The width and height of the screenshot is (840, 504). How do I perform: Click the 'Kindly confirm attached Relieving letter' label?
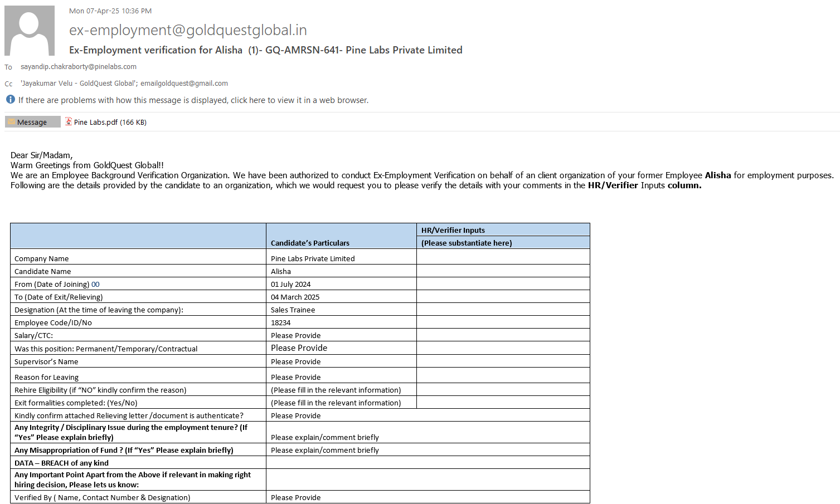pyautogui.click(x=129, y=415)
